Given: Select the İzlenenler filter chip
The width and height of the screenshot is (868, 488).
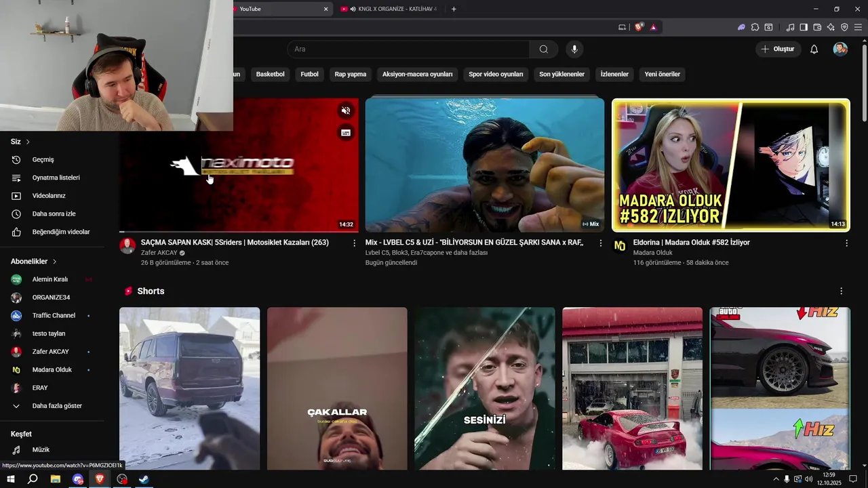Looking at the screenshot, I should 614,74.
